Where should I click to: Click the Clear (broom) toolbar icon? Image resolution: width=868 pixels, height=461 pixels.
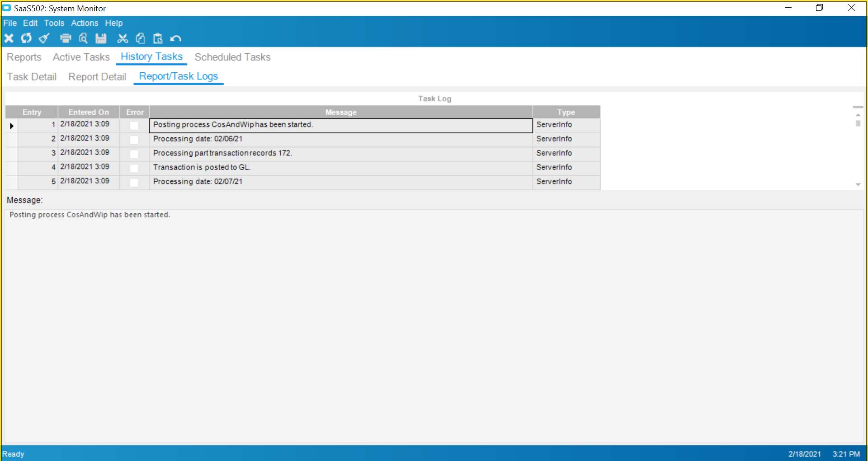(44, 38)
